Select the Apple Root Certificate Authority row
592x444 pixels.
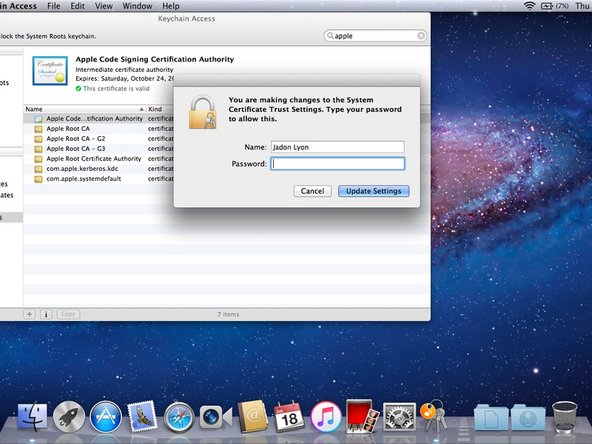[99, 159]
